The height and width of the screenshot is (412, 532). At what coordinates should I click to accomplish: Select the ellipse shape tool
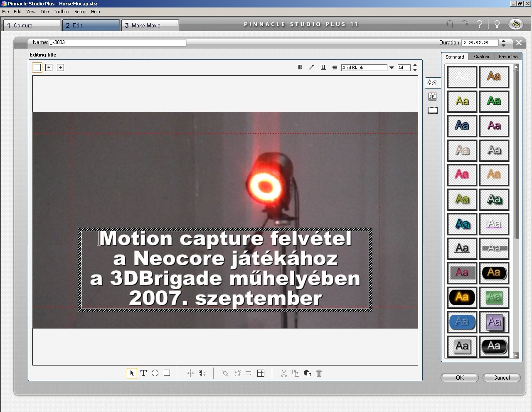[155, 373]
